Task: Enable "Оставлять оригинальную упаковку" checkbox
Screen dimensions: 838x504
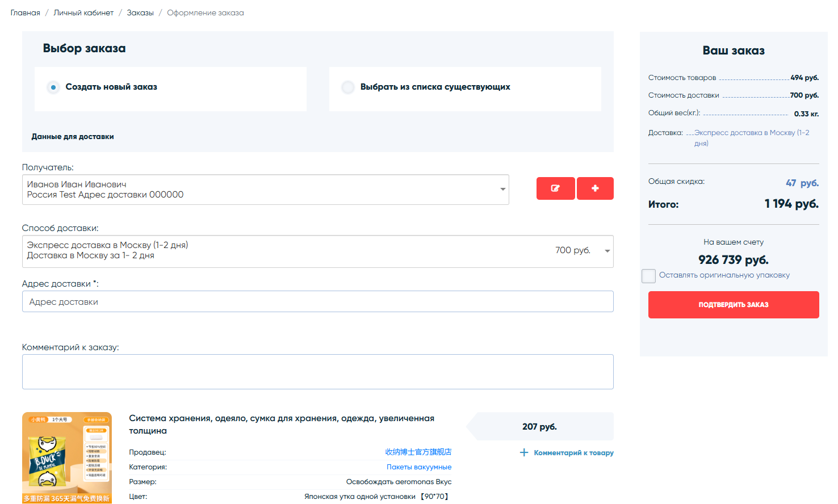Action: [x=648, y=276]
